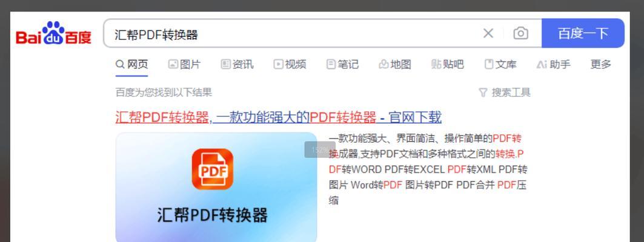Open the 汇帮PDF转换器 官网下载 result link
Screen dimensions: 644x242
[x=279, y=118]
